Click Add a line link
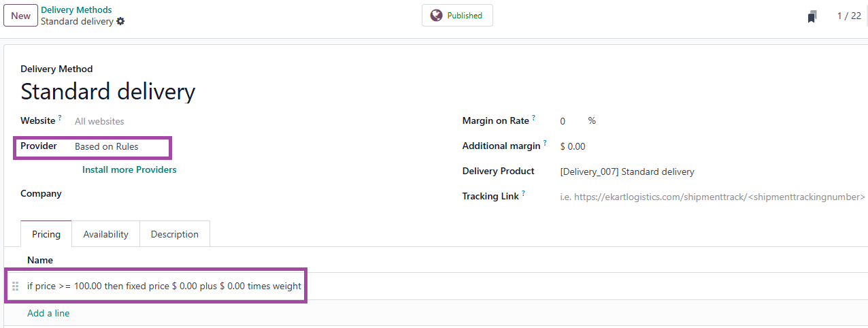 (48, 313)
